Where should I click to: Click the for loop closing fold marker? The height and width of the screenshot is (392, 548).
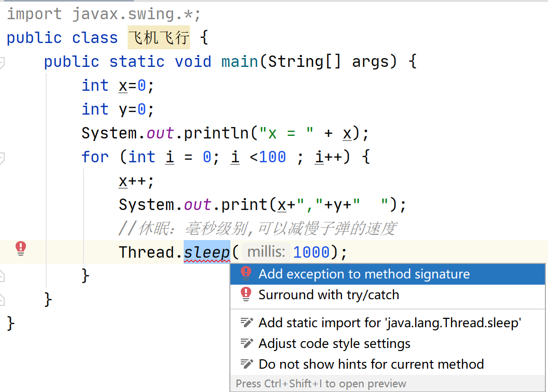tap(2, 276)
